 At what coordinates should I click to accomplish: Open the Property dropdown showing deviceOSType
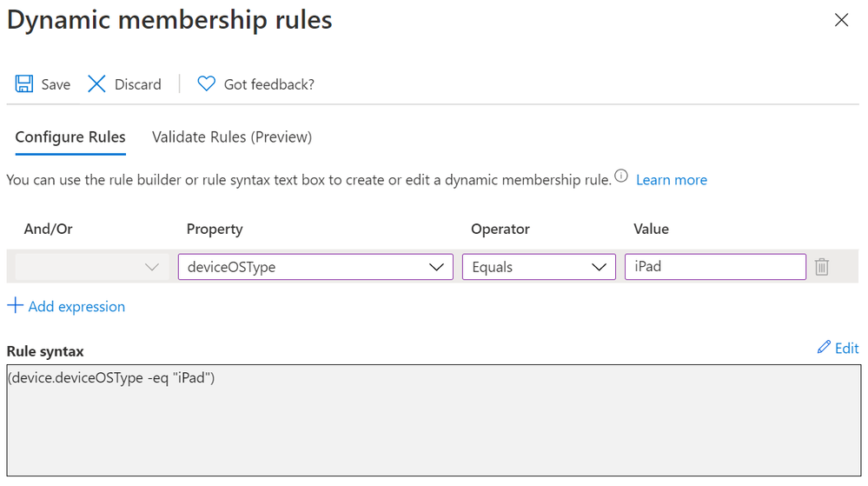pyautogui.click(x=315, y=267)
